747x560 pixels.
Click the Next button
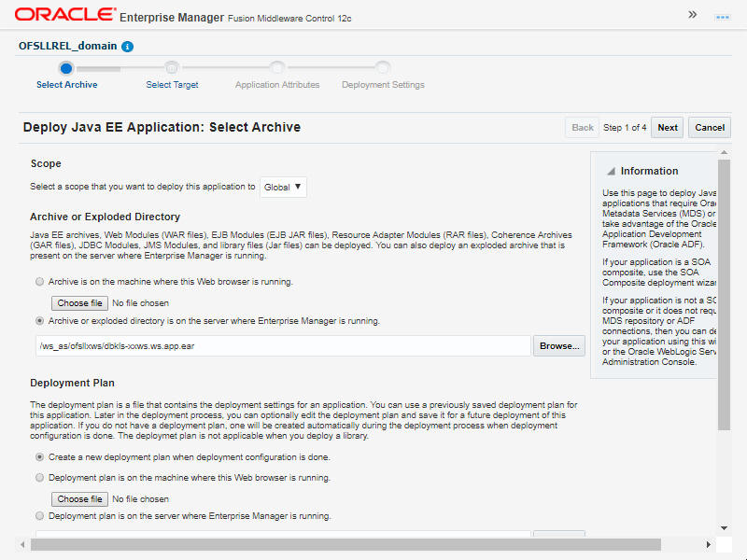coord(667,128)
